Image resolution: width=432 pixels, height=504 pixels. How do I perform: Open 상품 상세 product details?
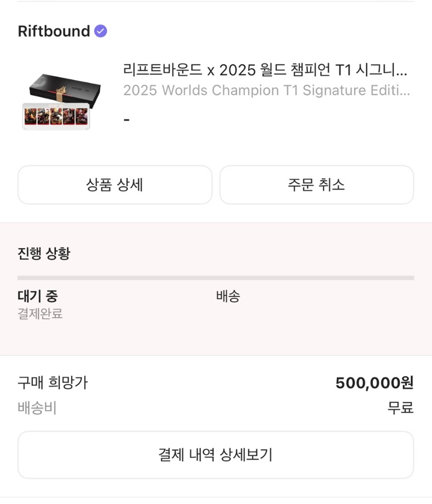click(x=115, y=185)
